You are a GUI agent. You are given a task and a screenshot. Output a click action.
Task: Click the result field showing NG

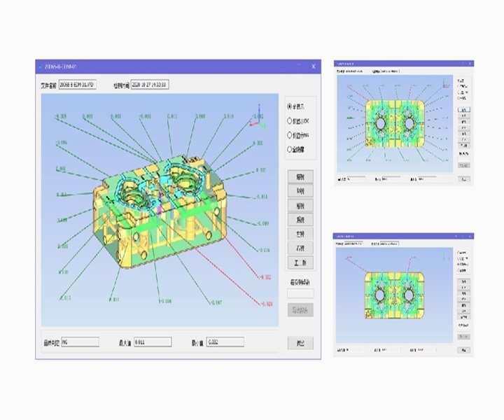point(79,342)
